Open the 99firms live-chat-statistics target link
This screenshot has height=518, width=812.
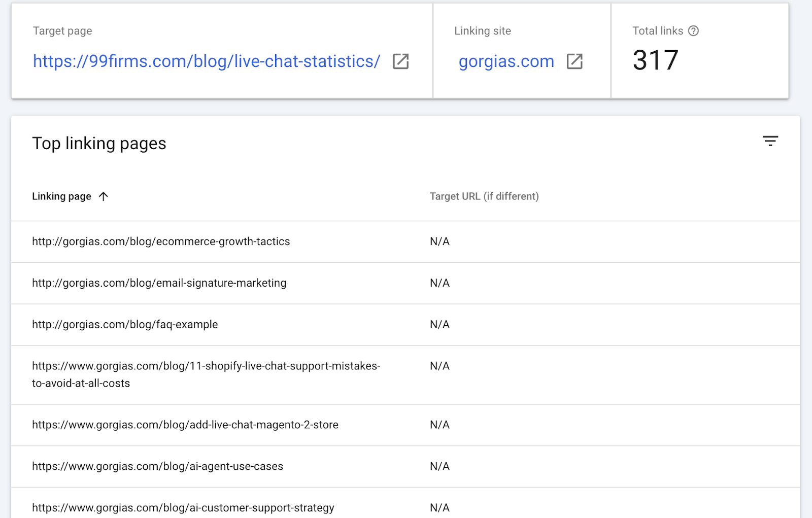(x=207, y=61)
